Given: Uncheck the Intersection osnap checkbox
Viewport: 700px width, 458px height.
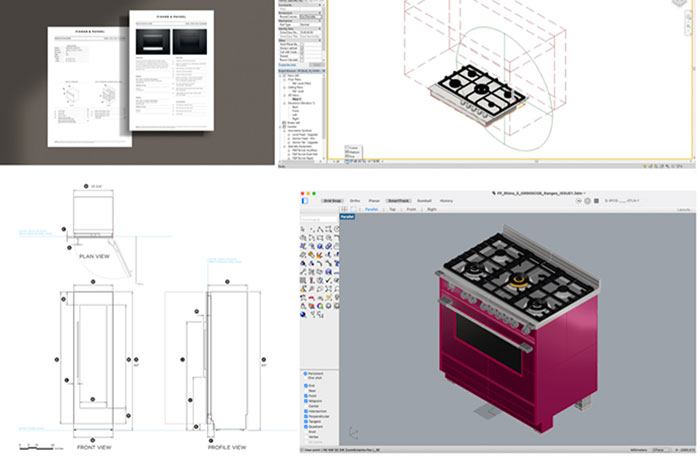Looking at the screenshot, I should [x=305, y=411].
